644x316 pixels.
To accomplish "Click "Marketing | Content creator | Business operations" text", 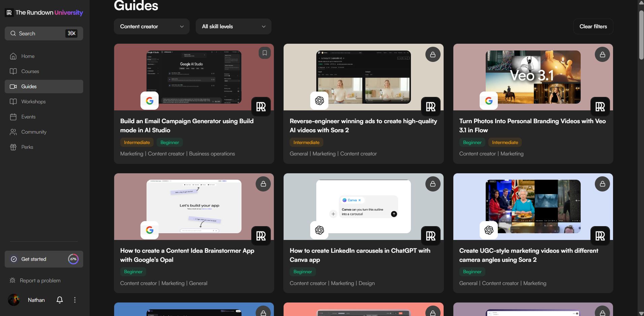I will pyautogui.click(x=178, y=154).
